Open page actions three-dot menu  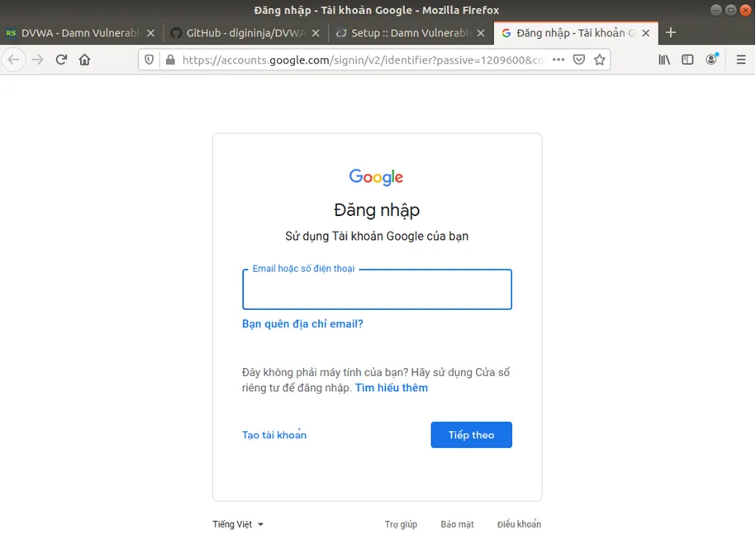tap(559, 60)
